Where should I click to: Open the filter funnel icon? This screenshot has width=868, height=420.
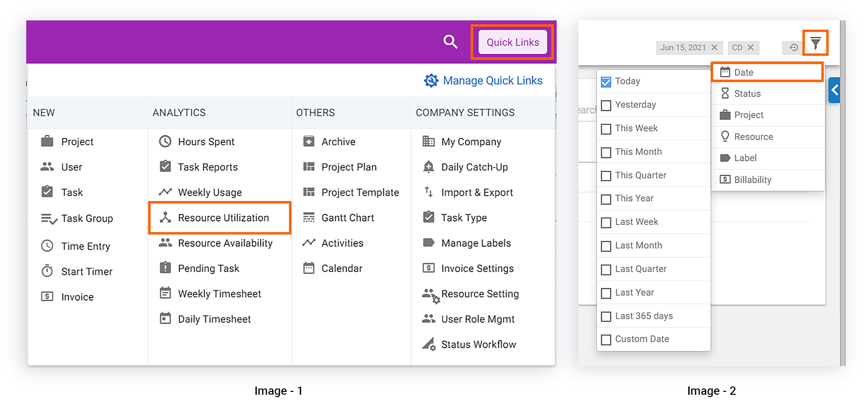(x=815, y=43)
